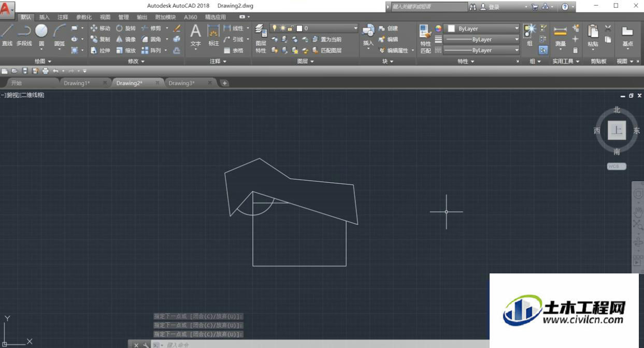Select the 多段线 (Polyline) tool

point(24,35)
